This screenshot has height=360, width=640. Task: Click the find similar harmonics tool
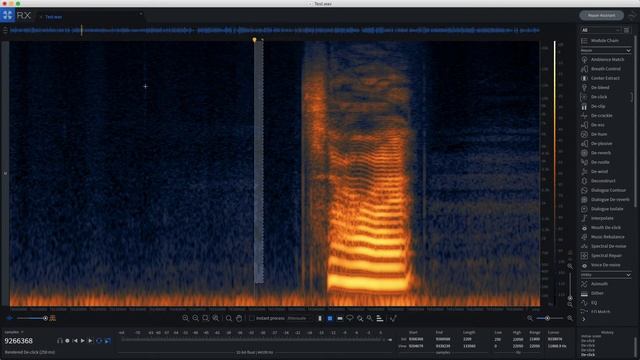tap(380, 318)
